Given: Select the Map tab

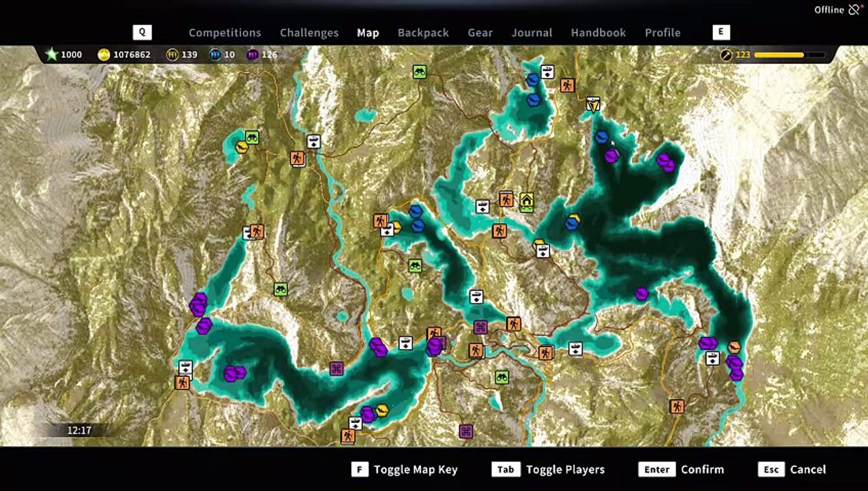Looking at the screenshot, I should pos(368,33).
